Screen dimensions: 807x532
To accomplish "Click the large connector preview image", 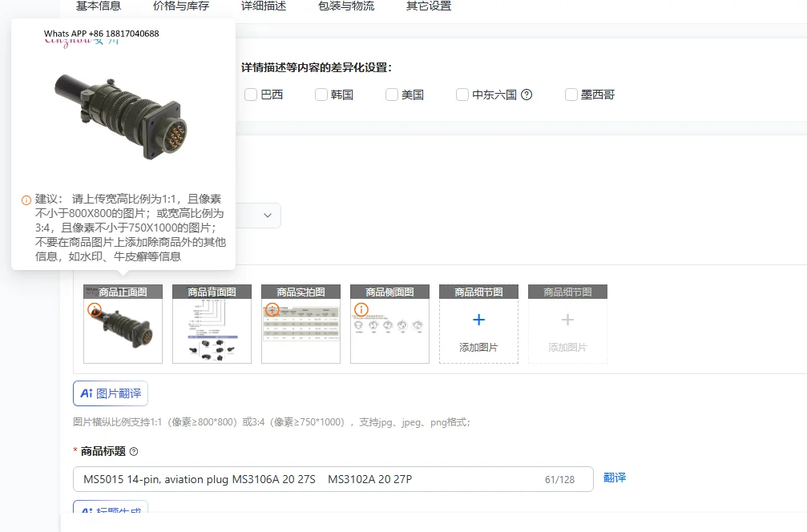I will tap(120, 117).
